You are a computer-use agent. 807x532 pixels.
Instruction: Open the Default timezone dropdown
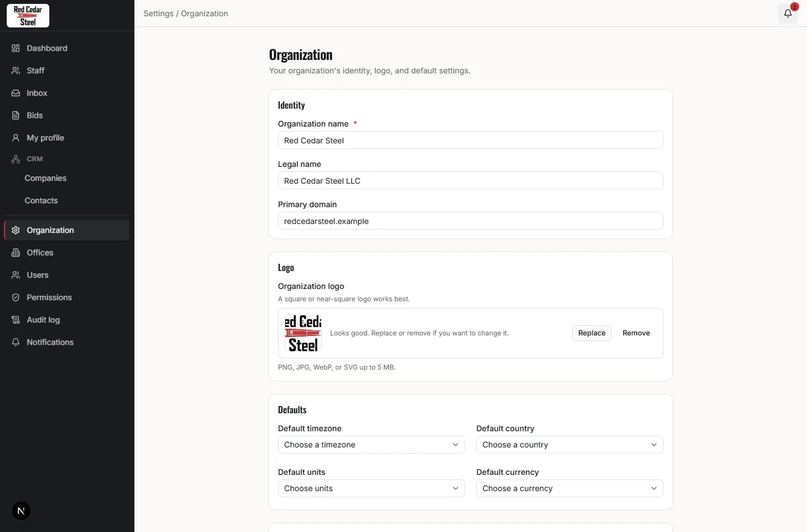pos(371,445)
